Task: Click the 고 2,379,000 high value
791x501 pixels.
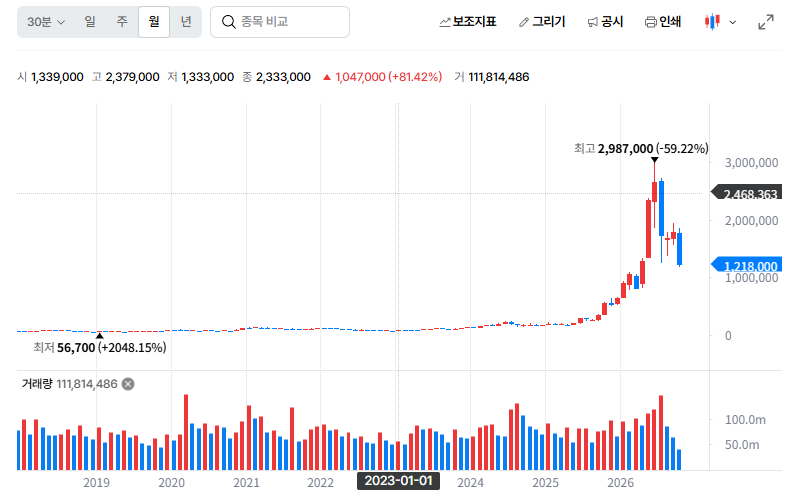Action: pyautogui.click(x=126, y=77)
